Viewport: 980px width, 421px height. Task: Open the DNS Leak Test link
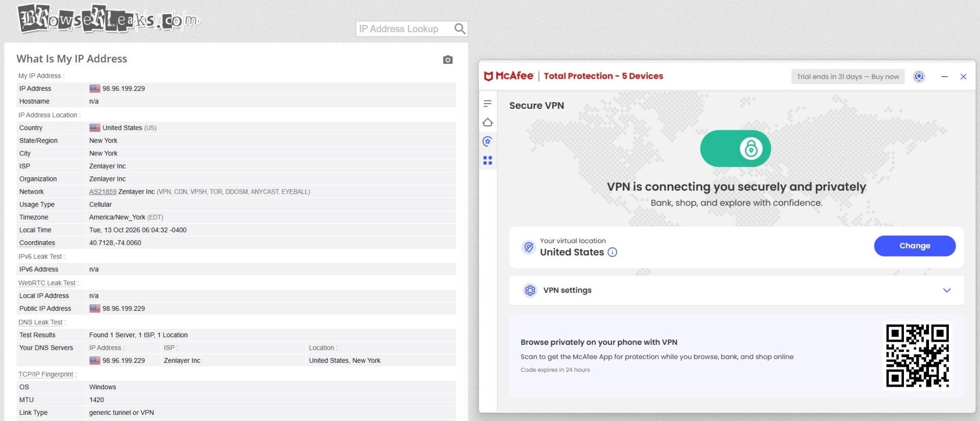tap(40, 322)
